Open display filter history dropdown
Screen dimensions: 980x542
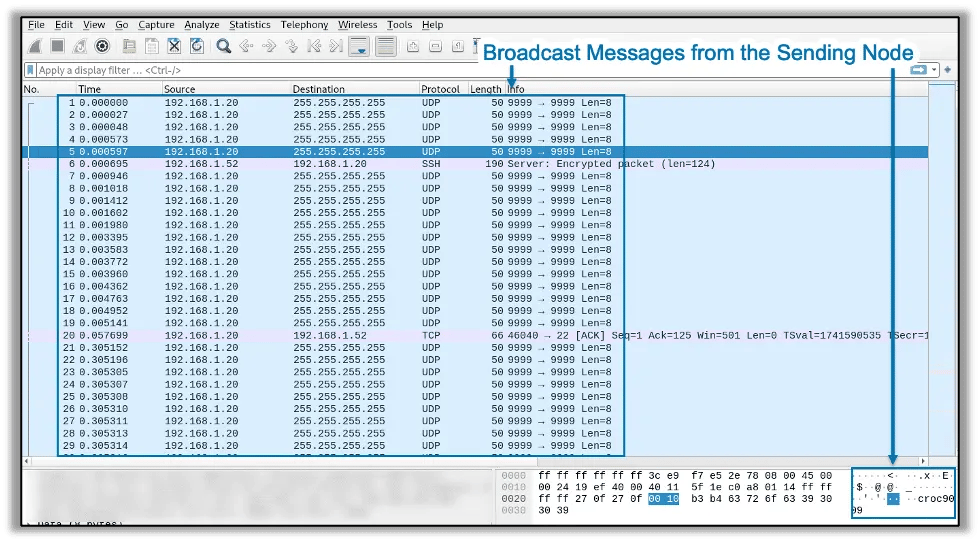(x=934, y=70)
